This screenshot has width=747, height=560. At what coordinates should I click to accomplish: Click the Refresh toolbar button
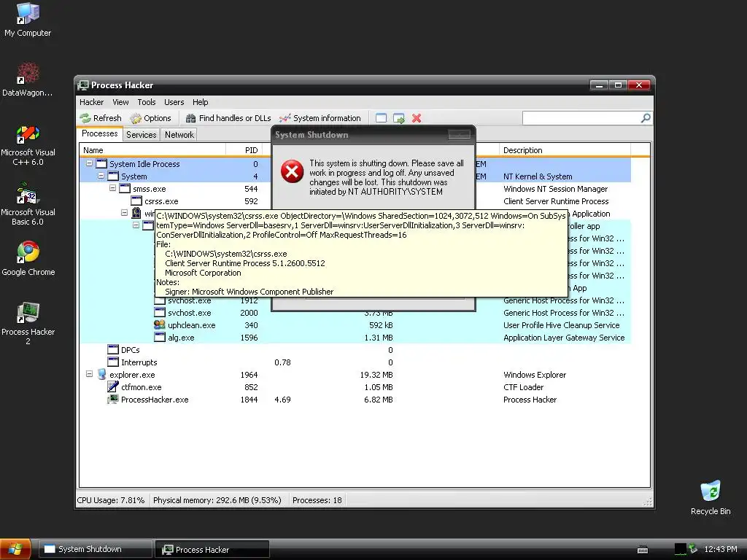[x=101, y=118]
